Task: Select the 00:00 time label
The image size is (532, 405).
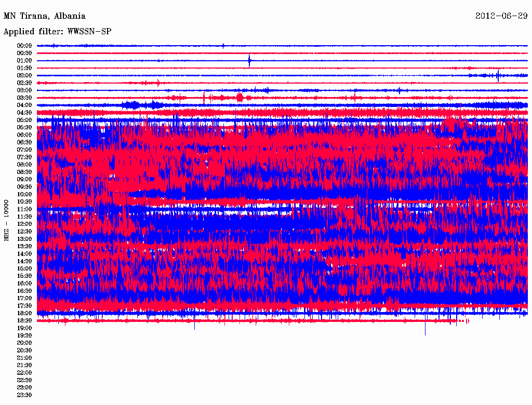Action: (24, 46)
